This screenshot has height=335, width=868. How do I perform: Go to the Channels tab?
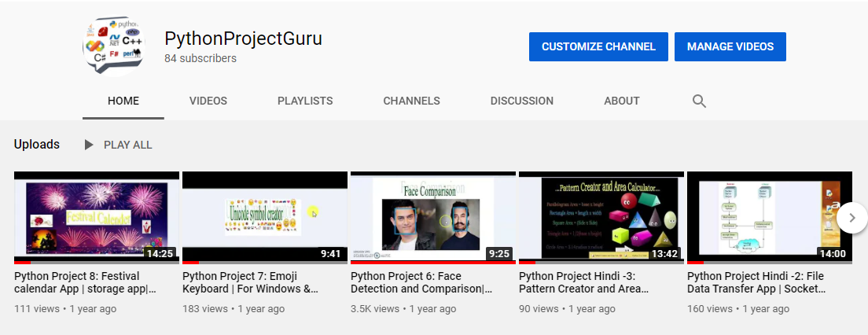point(411,101)
